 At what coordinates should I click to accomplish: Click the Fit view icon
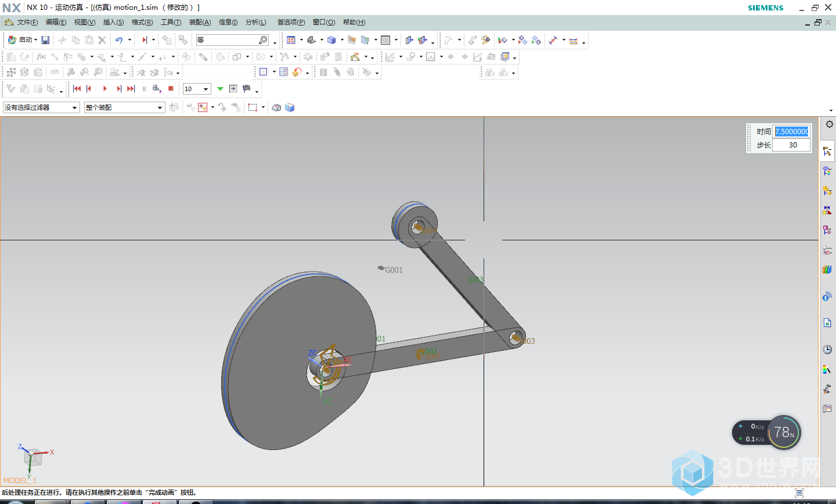(291, 40)
